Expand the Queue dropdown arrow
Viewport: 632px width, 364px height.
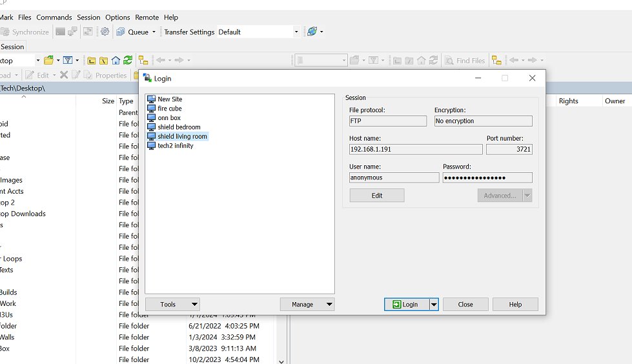pos(154,32)
